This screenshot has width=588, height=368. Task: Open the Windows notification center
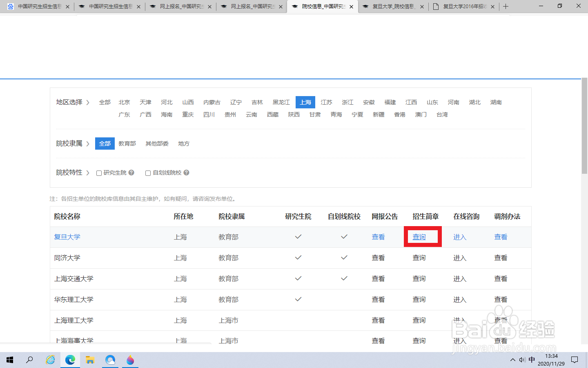click(575, 360)
